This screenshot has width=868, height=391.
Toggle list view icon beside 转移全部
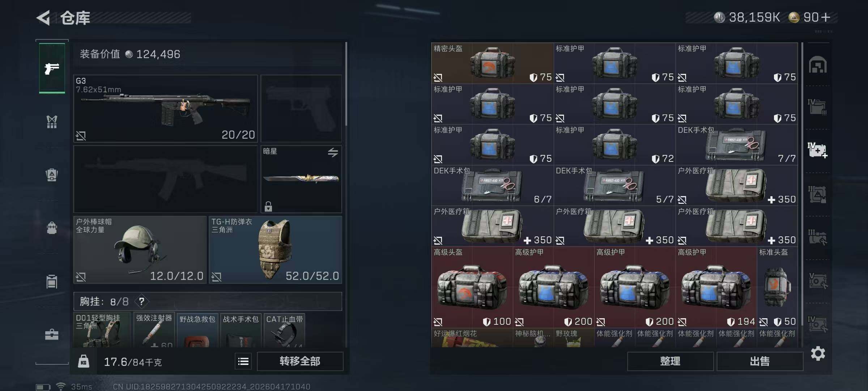pyautogui.click(x=243, y=361)
